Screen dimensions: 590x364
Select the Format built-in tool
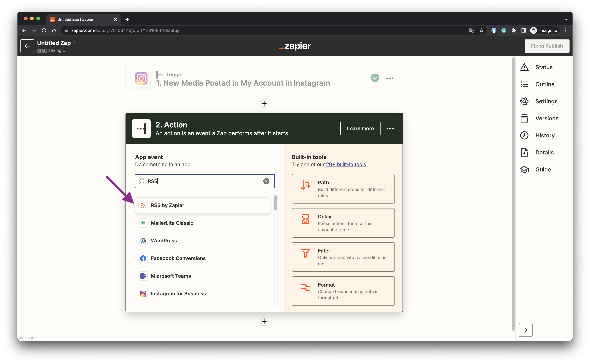343,291
